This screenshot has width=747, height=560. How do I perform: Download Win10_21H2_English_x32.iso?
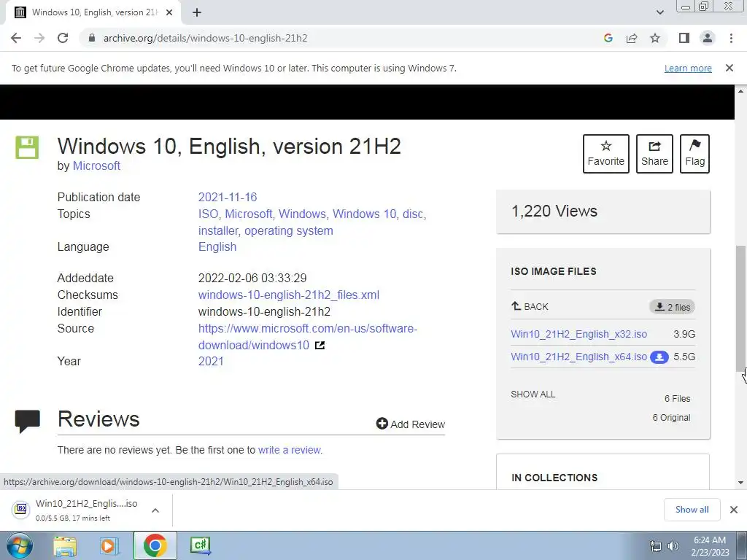(578, 334)
